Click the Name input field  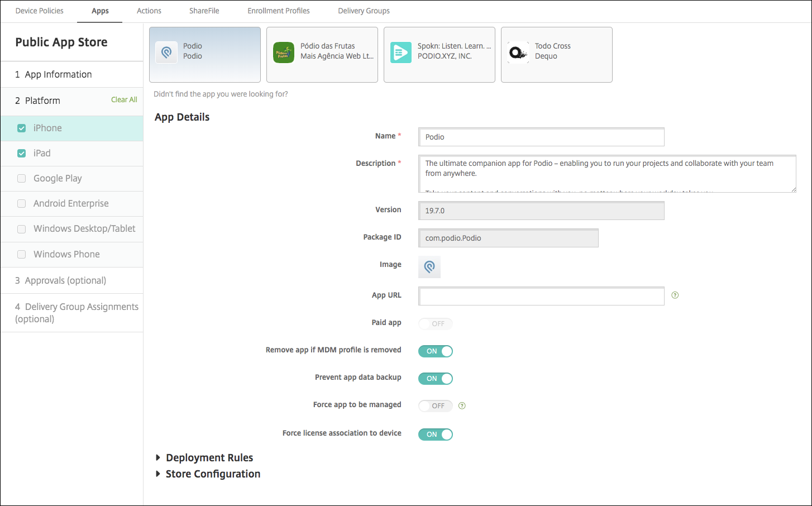point(541,137)
